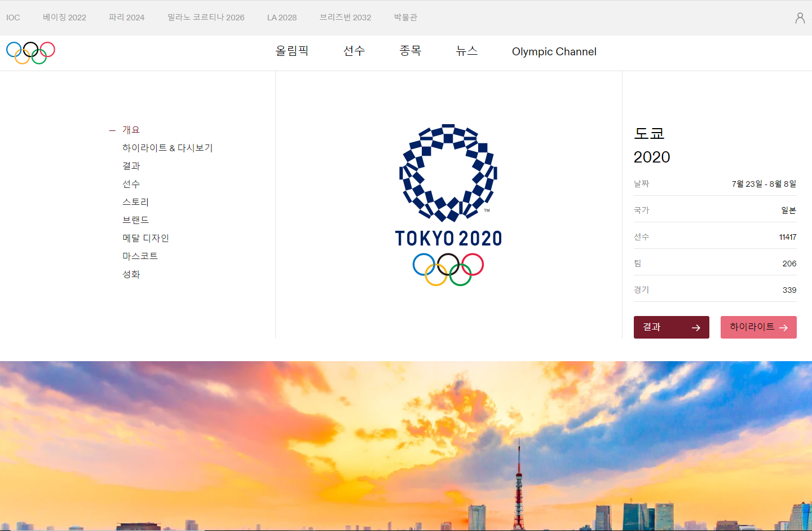Click the 206 teams count

(x=789, y=264)
